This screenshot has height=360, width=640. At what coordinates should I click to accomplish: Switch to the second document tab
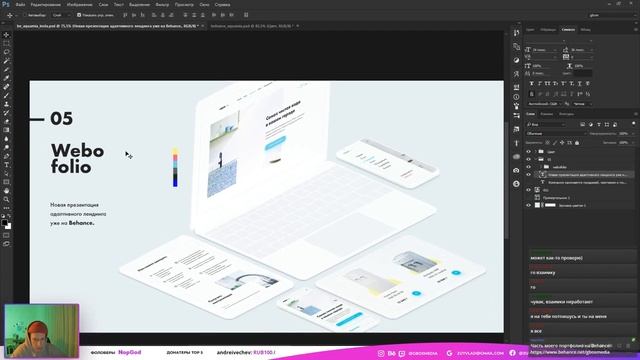click(252, 26)
